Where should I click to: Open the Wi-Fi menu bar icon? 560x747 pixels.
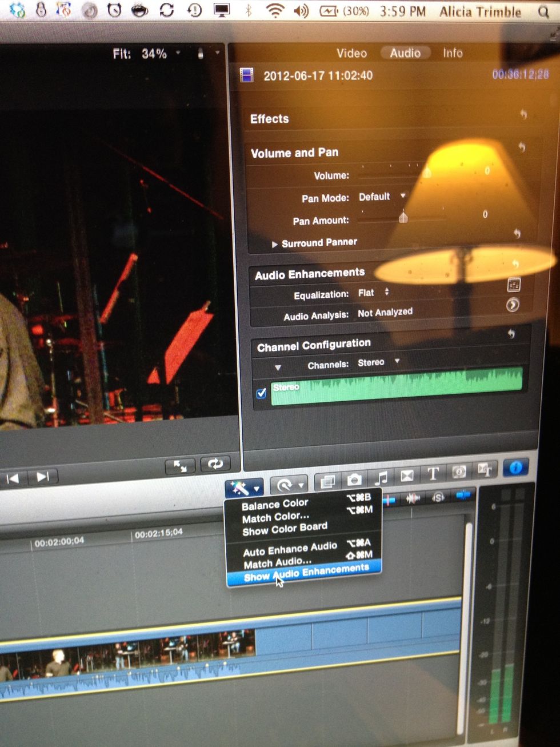275,10
